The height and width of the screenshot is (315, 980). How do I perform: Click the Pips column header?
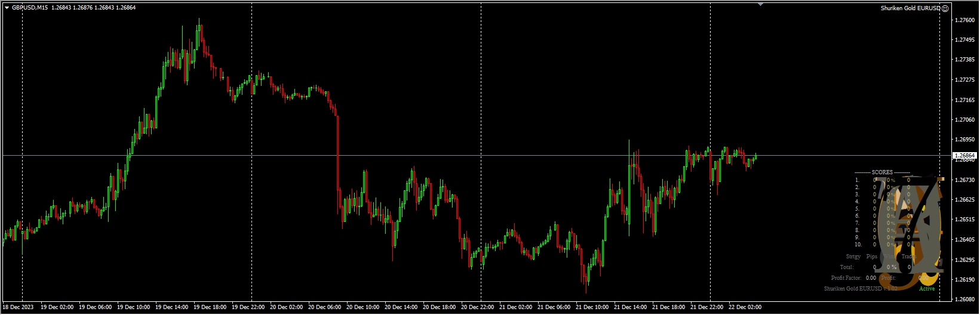[x=872, y=257]
